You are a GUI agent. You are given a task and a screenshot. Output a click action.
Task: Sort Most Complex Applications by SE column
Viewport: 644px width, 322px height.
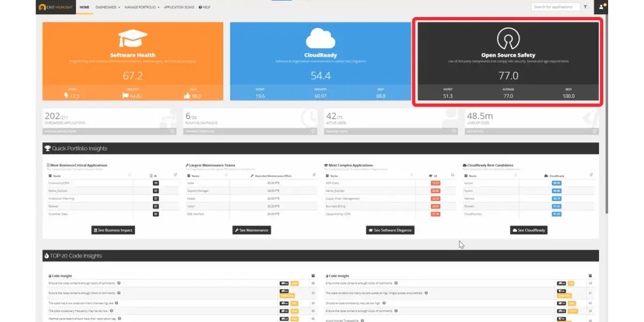[452, 175]
